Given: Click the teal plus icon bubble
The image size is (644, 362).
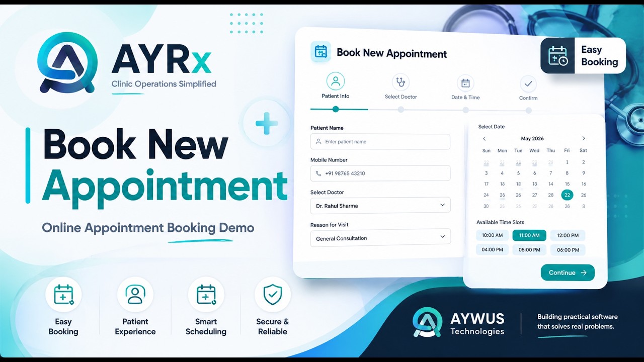Looking at the screenshot, I should tap(267, 123).
